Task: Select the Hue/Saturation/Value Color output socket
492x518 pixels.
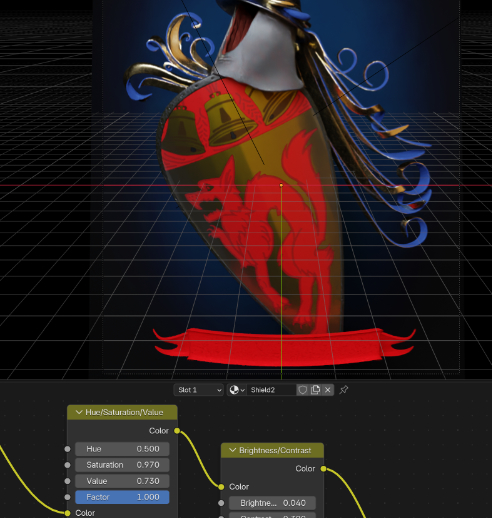Action: click(177, 431)
